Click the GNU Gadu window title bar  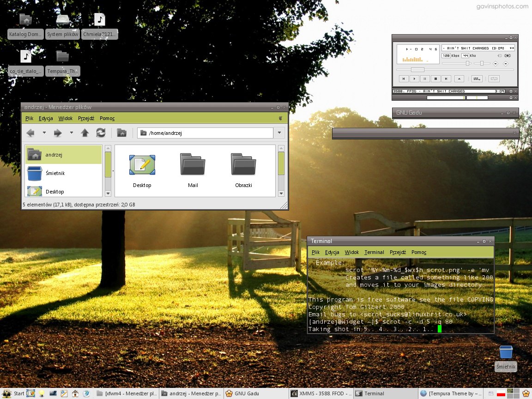pos(455,113)
